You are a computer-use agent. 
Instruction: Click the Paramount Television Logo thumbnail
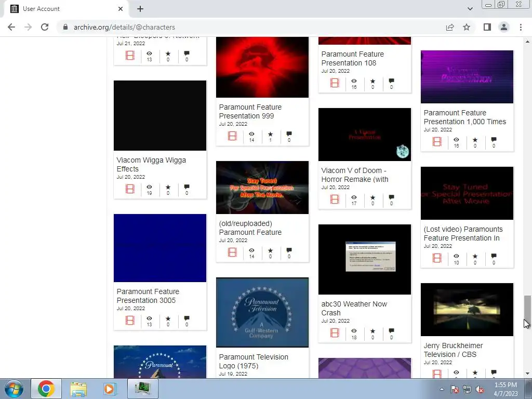click(262, 312)
